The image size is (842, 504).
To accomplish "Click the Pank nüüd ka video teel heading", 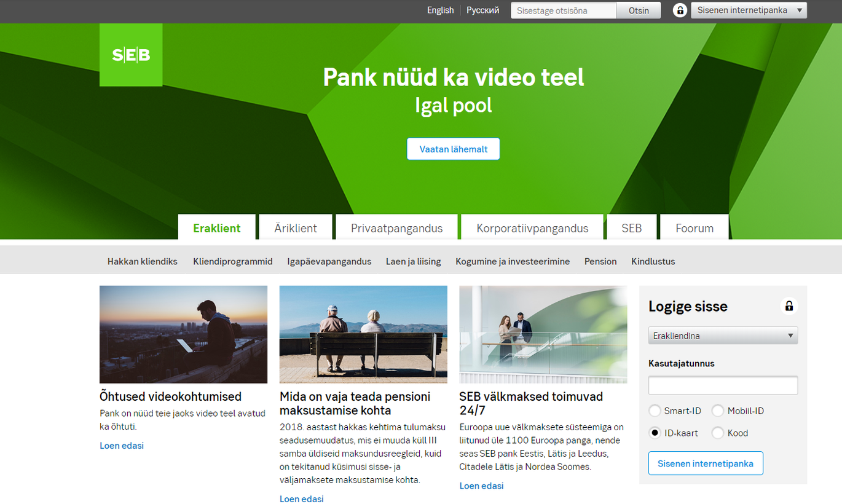I will 454,77.
